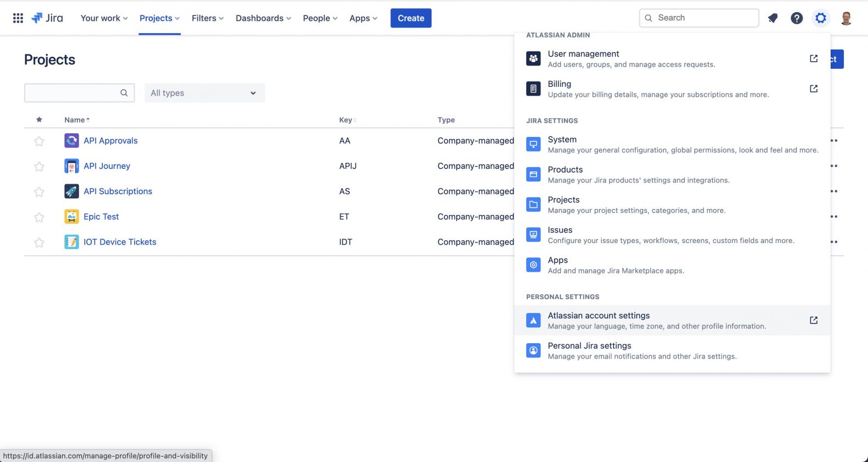Focus the top Search field

point(699,18)
